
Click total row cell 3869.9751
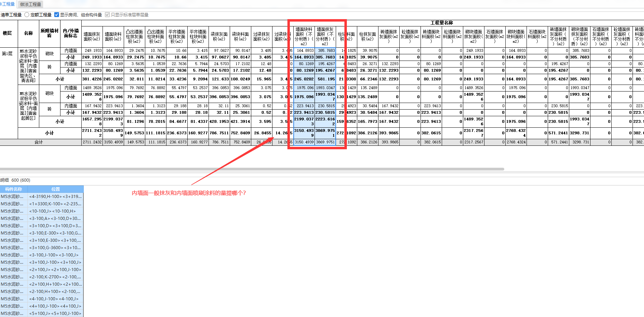[x=325, y=142]
